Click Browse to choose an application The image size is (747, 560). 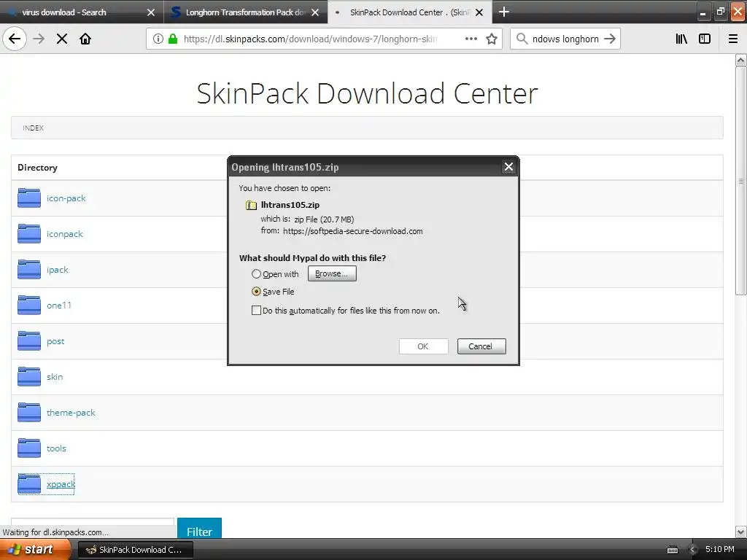point(332,273)
